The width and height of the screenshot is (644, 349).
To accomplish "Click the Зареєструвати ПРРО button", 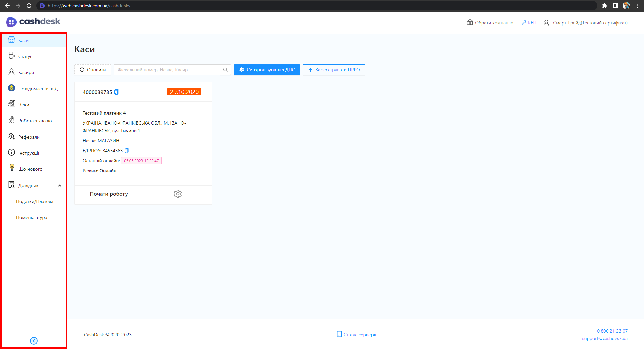I will point(334,70).
